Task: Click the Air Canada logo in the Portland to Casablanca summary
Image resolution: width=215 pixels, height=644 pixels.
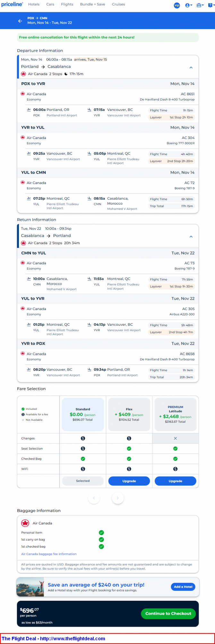Action: (23, 74)
